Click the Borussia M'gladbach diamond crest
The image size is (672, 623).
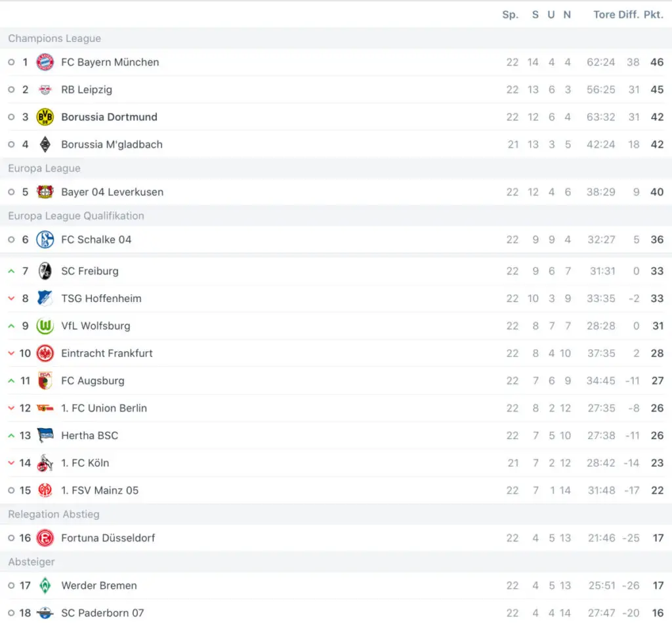pos(45,144)
